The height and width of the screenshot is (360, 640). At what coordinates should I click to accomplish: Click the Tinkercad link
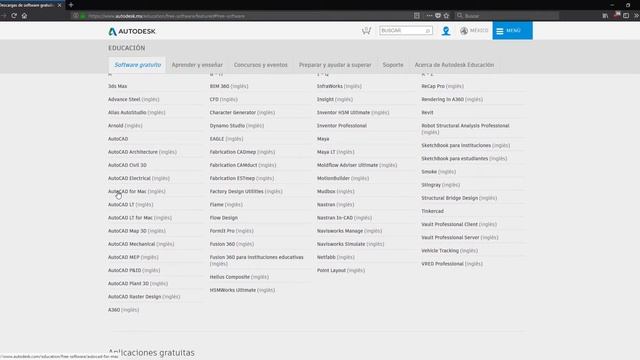click(x=432, y=211)
